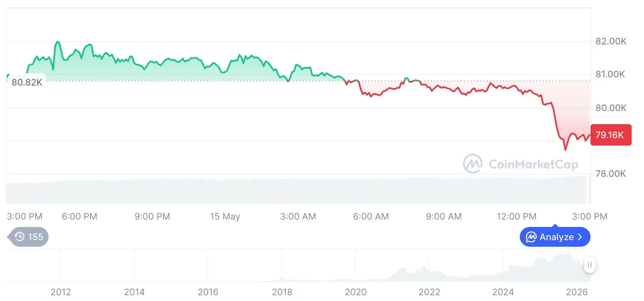Viewport: 644px width, 301px height.
Task: Click the pause handle on range selector
Action: tap(589, 265)
